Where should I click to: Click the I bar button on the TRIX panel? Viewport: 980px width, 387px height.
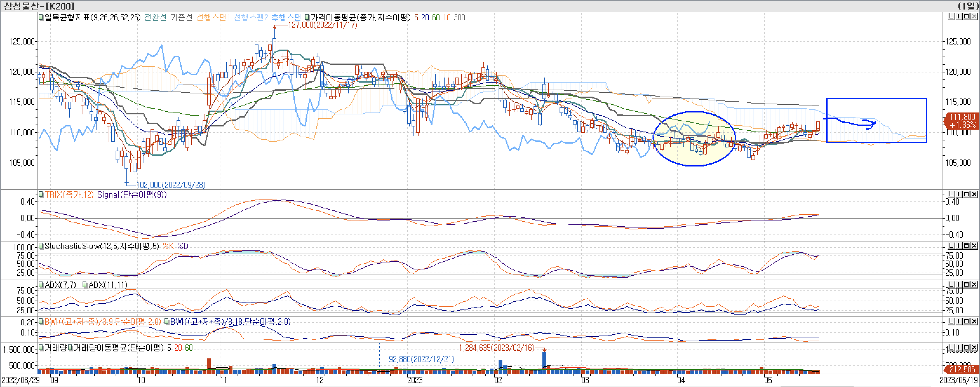point(959,194)
